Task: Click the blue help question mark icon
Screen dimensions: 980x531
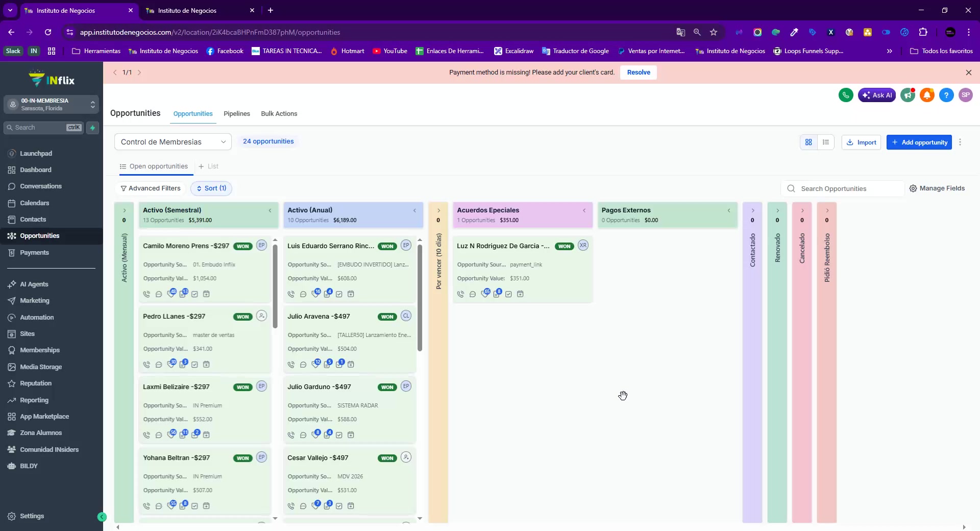Action: [946, 95]
